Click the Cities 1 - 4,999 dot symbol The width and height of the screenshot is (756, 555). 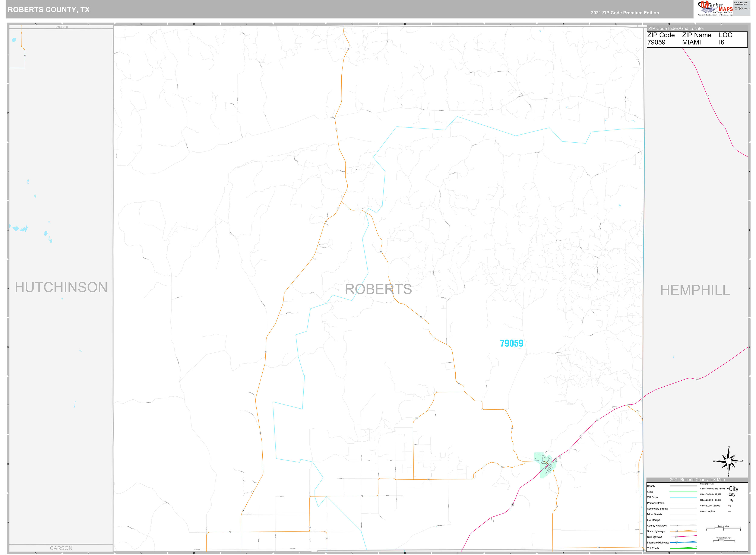tap(728, 511)
